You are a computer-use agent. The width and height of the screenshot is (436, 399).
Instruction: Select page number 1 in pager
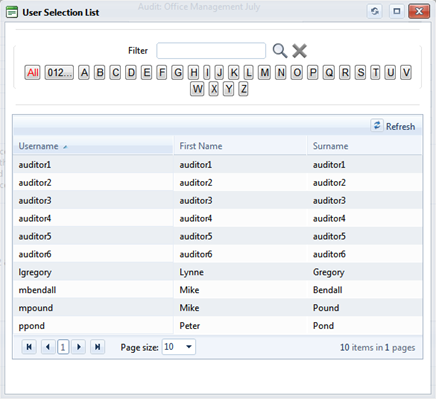[63, 347]
